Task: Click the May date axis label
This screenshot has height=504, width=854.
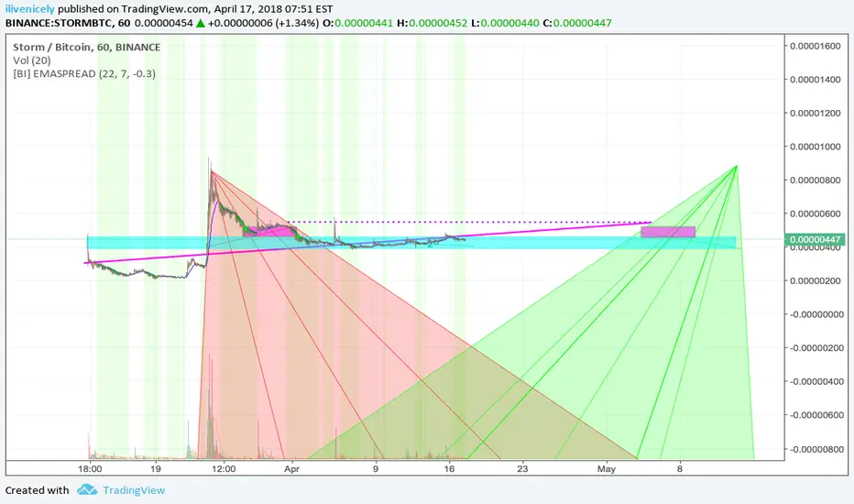Action: pos(607,468)
